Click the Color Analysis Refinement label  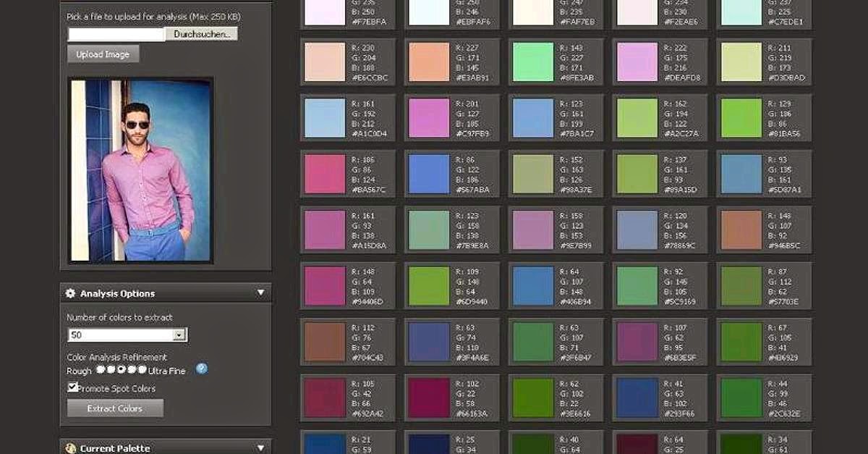coord(116,357)
